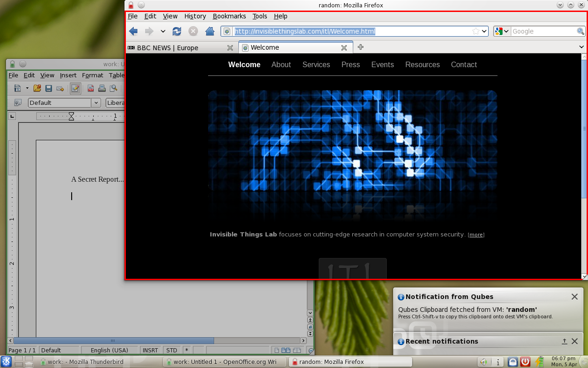
Task: Click Firefox's Forward arrow button
Action: 149,31
